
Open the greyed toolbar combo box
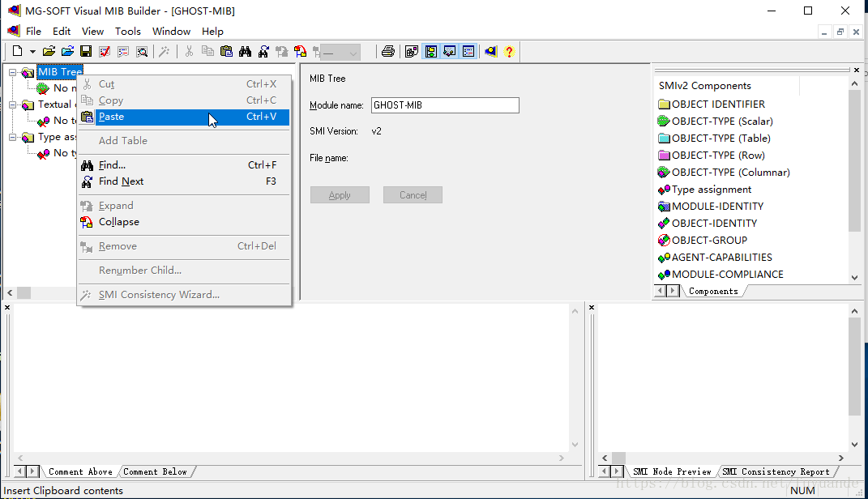click(x=340, y=53)
